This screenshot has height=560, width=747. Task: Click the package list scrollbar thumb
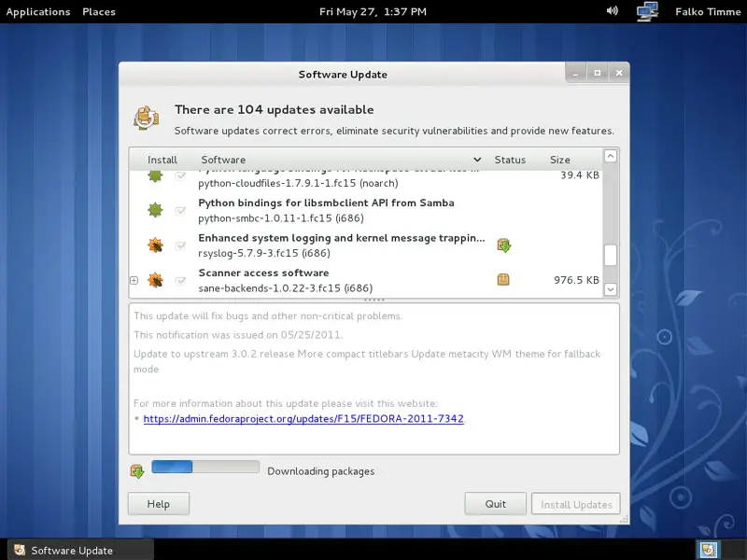tap(611, 255)
